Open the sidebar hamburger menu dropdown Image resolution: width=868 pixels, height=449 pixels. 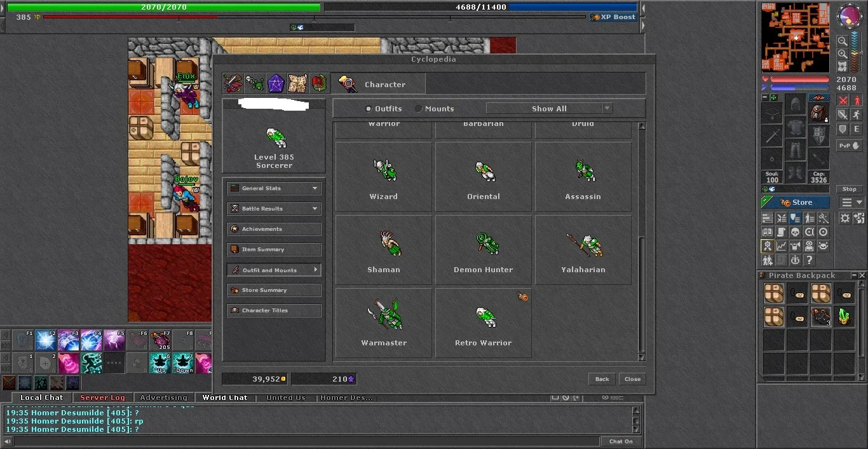coord(852,202)
